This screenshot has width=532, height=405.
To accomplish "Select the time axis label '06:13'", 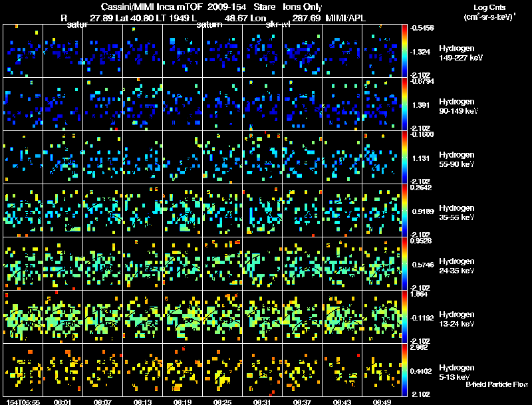I will 142,402.
